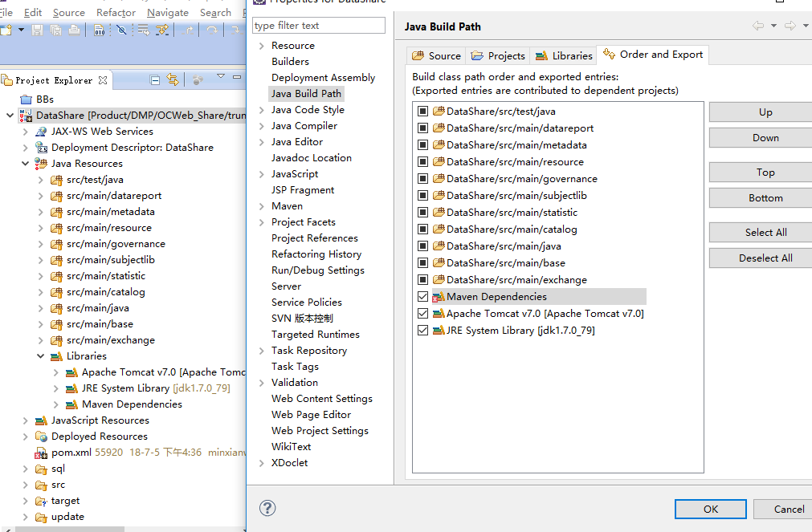This screenshot has height=532, width=812.
Task: Toggle checkbox for DataShare/src/main/catalog
Action: (422, 229)
